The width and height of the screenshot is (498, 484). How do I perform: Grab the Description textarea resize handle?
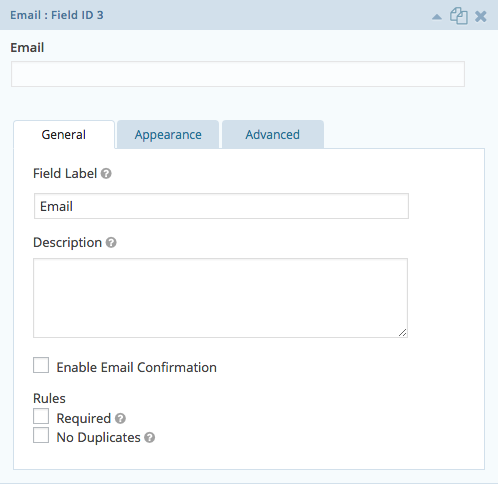tap(402, 332)
